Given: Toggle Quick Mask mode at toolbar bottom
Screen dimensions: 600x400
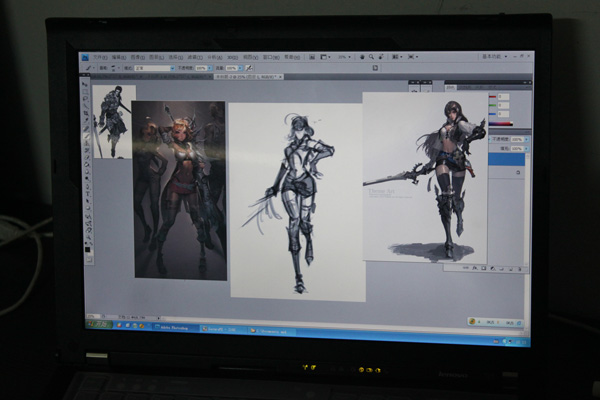Looking at the screenshot, I should [x=89, y=260].
